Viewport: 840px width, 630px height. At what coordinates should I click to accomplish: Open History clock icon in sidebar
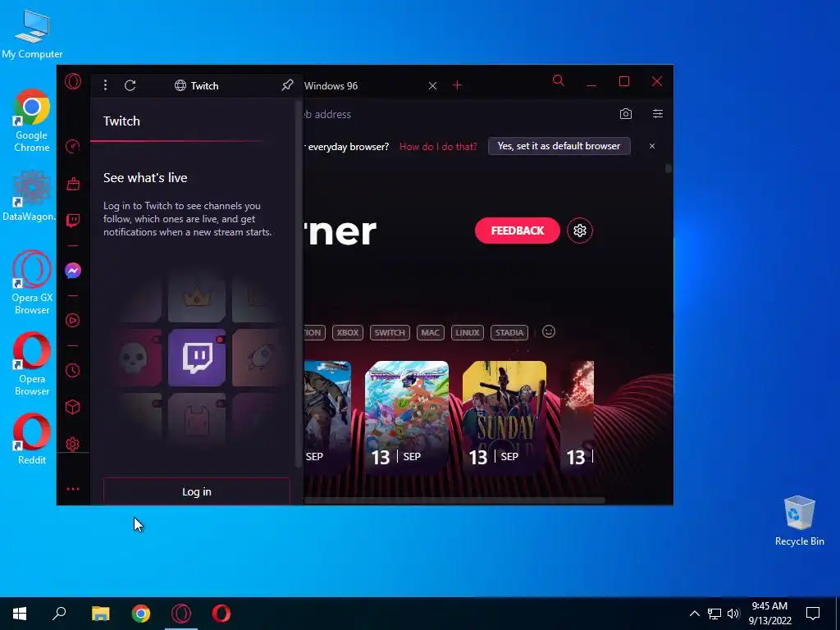click(x=73, y=370)
